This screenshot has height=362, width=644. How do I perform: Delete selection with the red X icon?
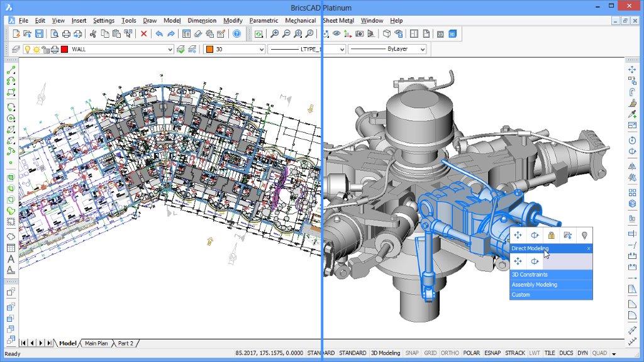(x=144, y=34)
